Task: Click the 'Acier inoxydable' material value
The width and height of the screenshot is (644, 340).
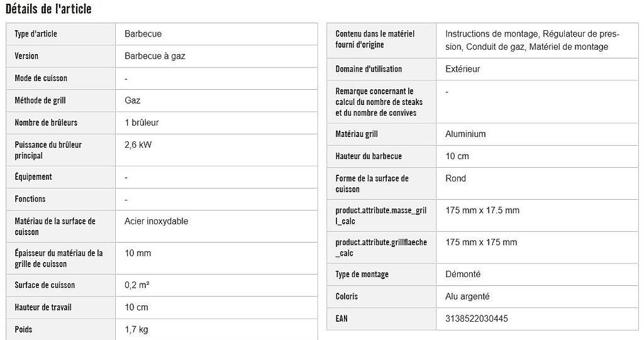Action: point(157,221)
